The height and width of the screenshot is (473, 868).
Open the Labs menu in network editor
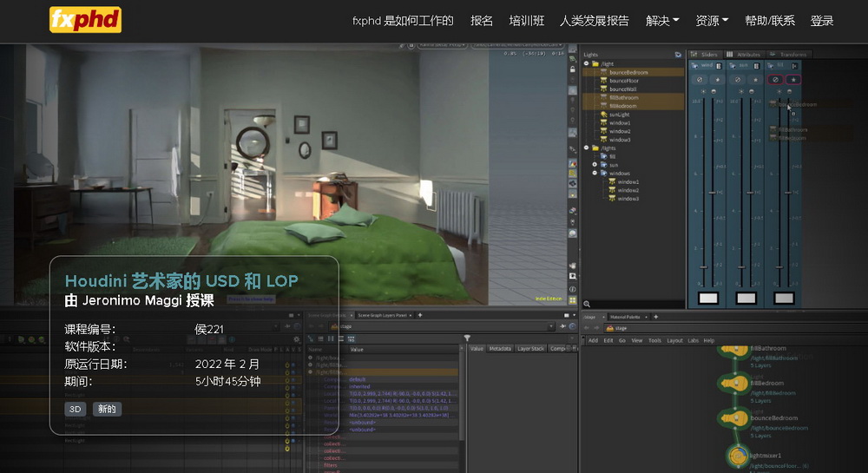[693, 341]
